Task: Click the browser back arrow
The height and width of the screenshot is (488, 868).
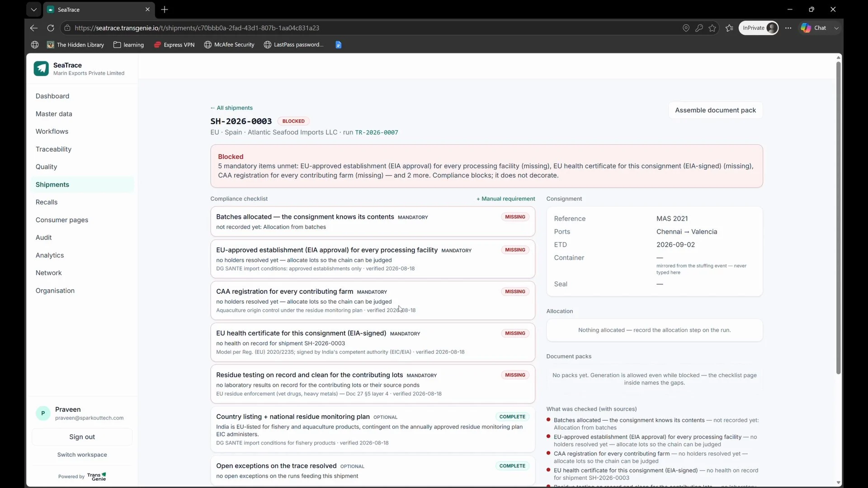Action: point(34,28)
